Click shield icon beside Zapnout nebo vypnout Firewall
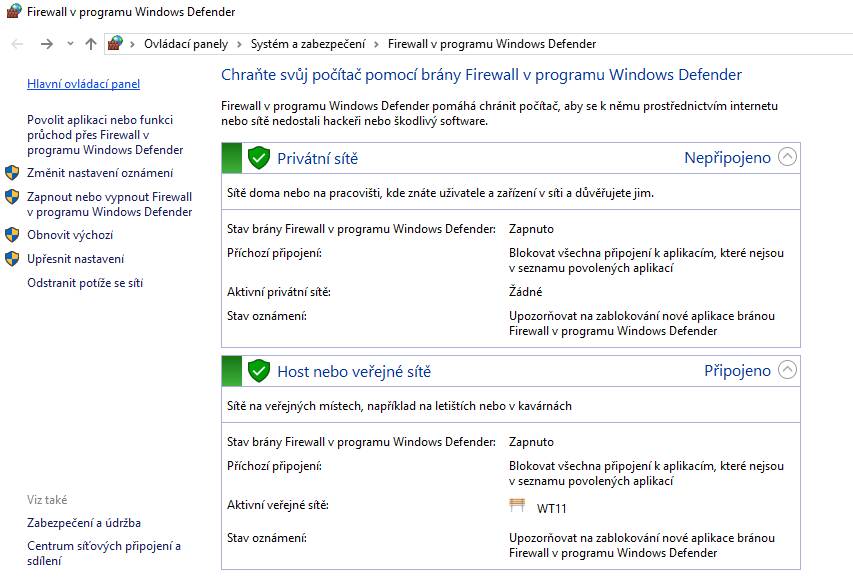This screenshot has width=853, height=584. coord(12,197)
